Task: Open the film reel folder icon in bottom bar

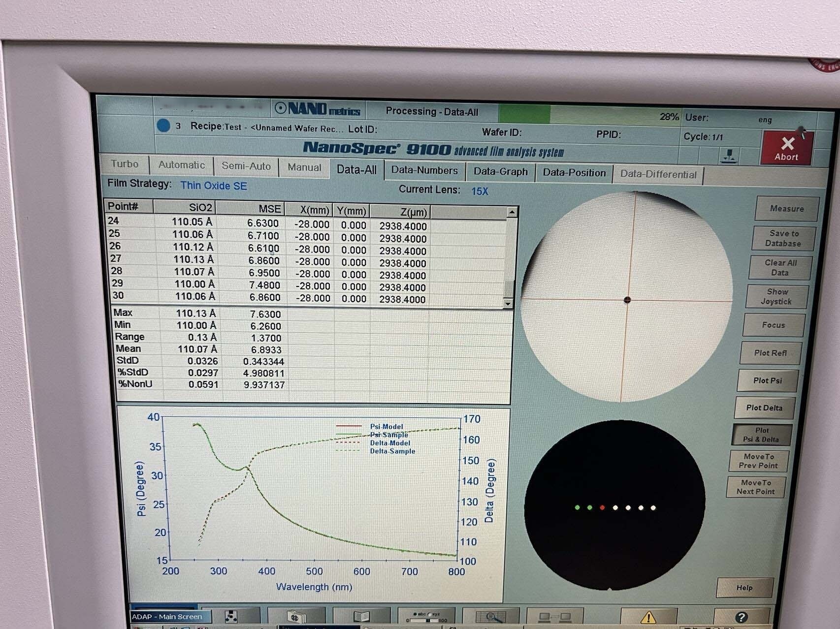Action: 296,617
